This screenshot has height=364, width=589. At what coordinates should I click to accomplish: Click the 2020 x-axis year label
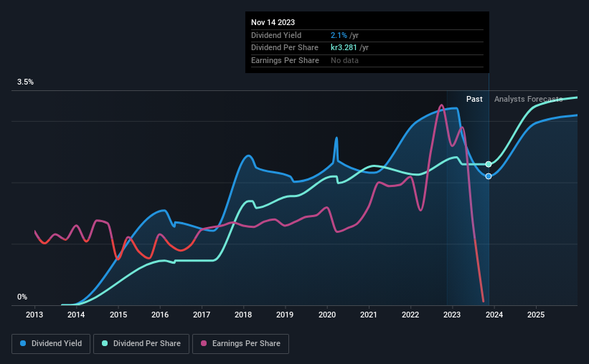[x=327, y=315]
